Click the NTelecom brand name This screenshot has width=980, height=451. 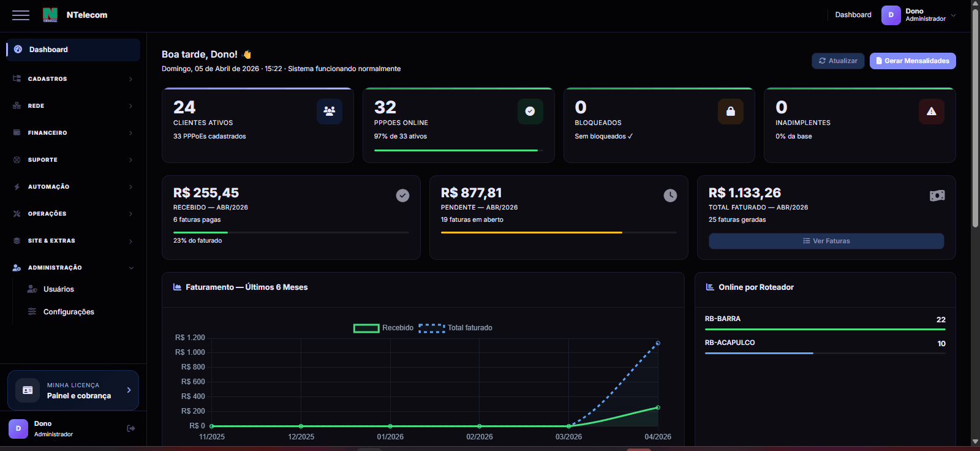point(87,15)
